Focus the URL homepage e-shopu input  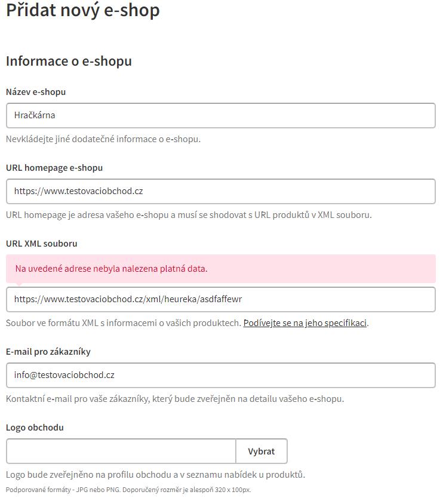pyautogui.click(x=220, y=192)
